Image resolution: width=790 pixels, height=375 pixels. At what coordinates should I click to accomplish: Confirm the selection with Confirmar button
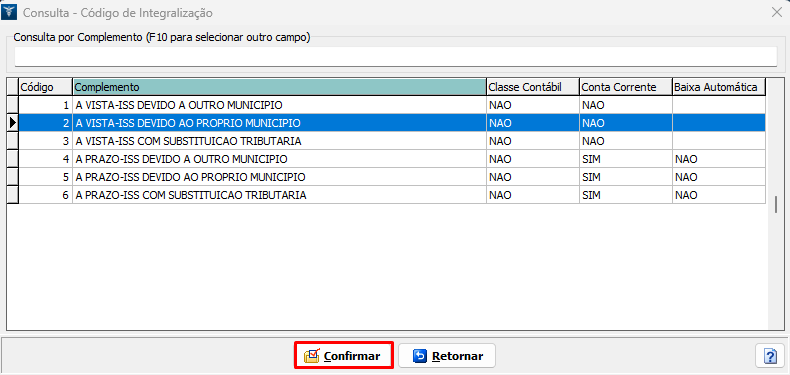tap(344, 356)
